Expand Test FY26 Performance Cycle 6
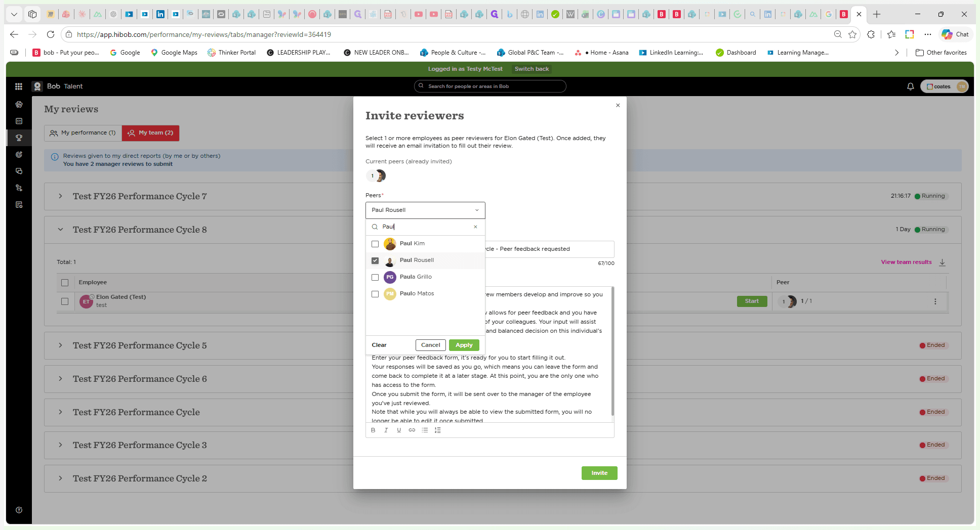 (x=60, y=379)
